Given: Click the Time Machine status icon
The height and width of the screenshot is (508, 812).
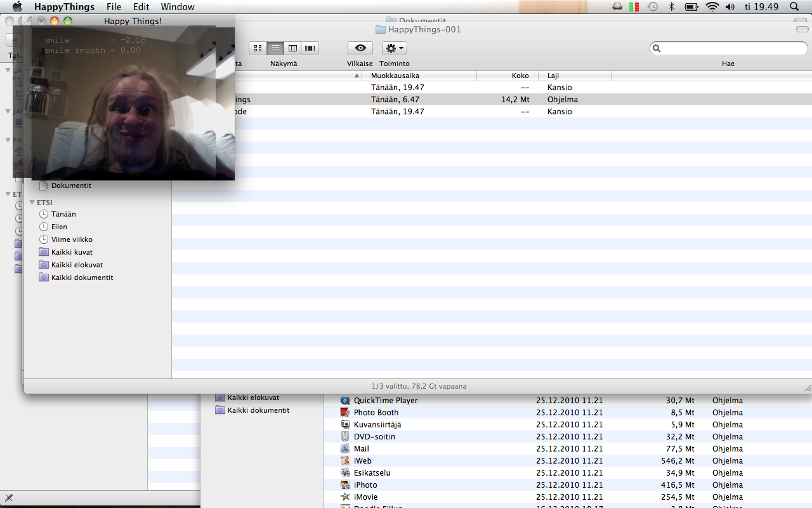Looking at the screenshot, I should [653, 7].
